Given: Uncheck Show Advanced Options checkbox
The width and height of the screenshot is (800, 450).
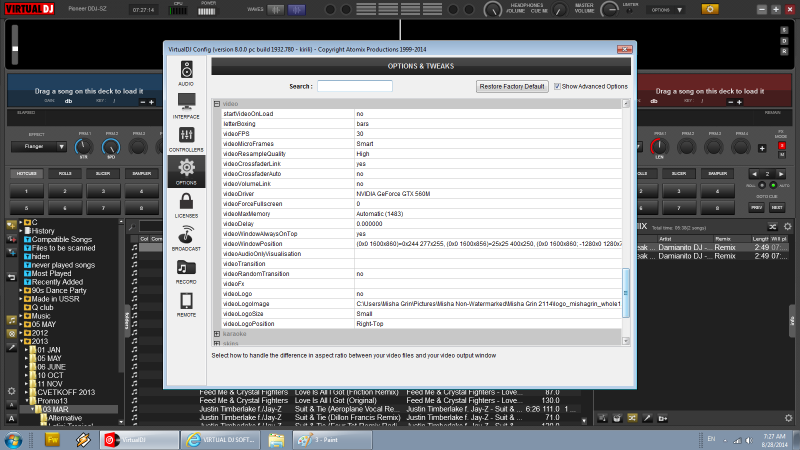Looking at the screenshot, I should coord(558,86).
